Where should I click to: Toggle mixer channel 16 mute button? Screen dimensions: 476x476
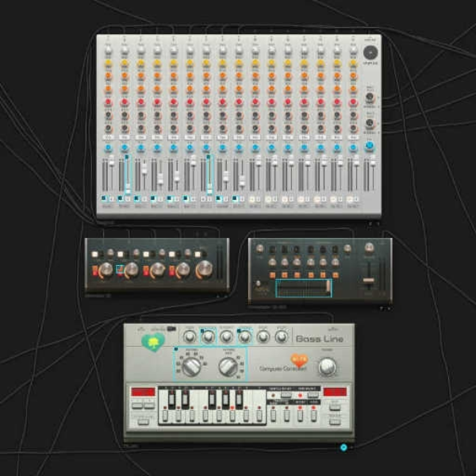(x=350, y=199)
